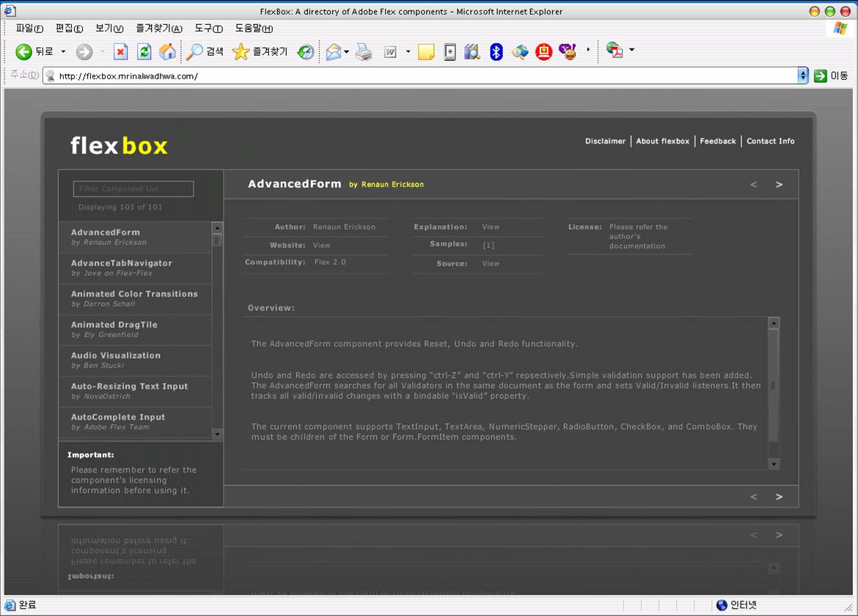858x616 pixels.
Task: Click the Messenger people icon
Action: point(520,52)
